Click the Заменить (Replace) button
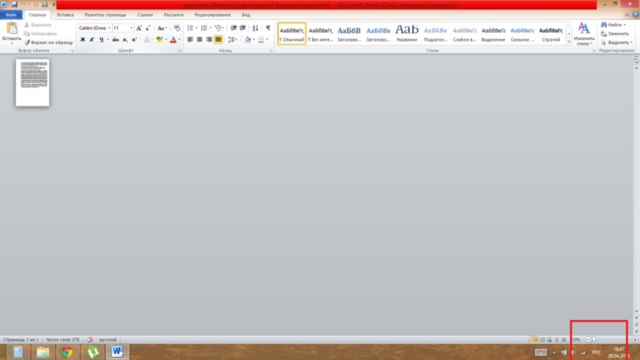 pos(615,33)
